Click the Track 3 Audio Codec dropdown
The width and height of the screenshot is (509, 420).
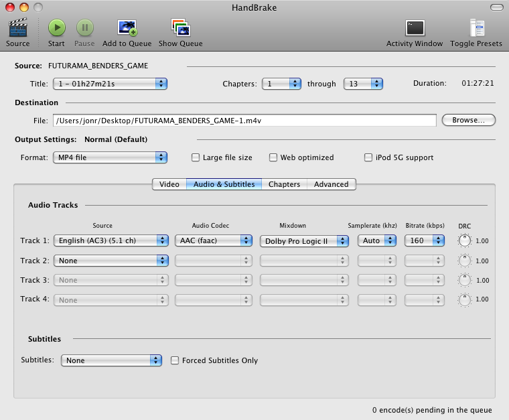coord(214,280)
